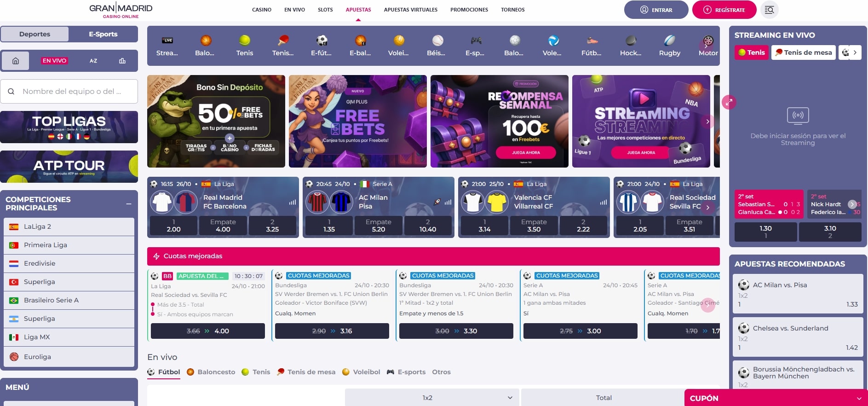This screenshot has height=406, width=868.
Task: Select the Tenis de mesa streaming chip
Action: [x=804, y=52]
